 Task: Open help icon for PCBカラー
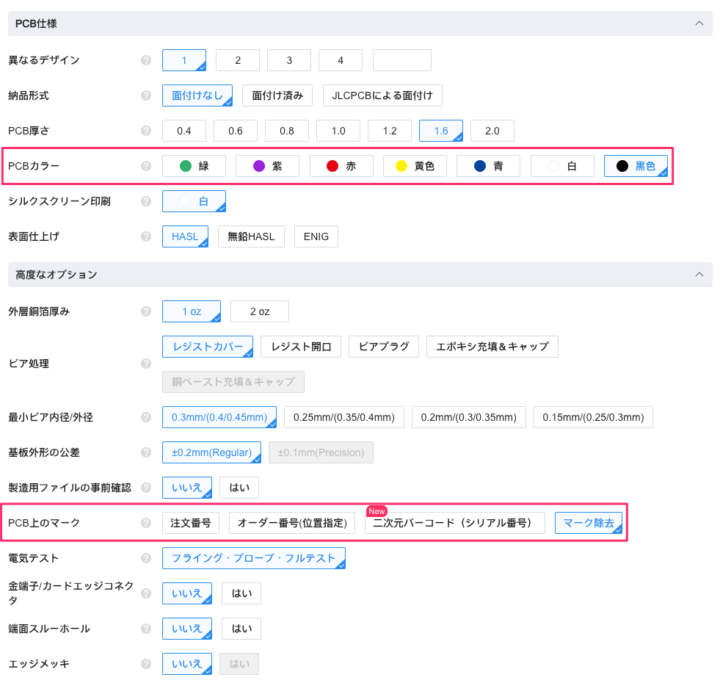[x=146, y=166]
